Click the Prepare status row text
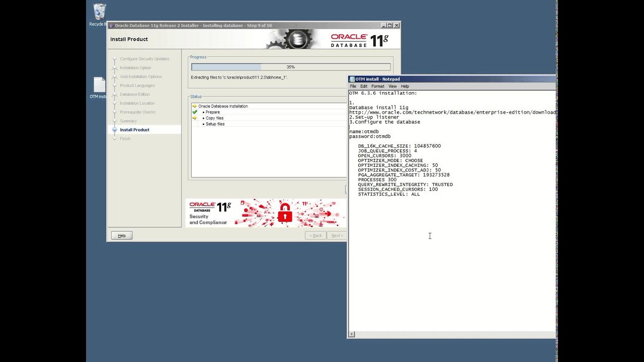The height and width of the screenshot is (362, 644). [212, 112]
